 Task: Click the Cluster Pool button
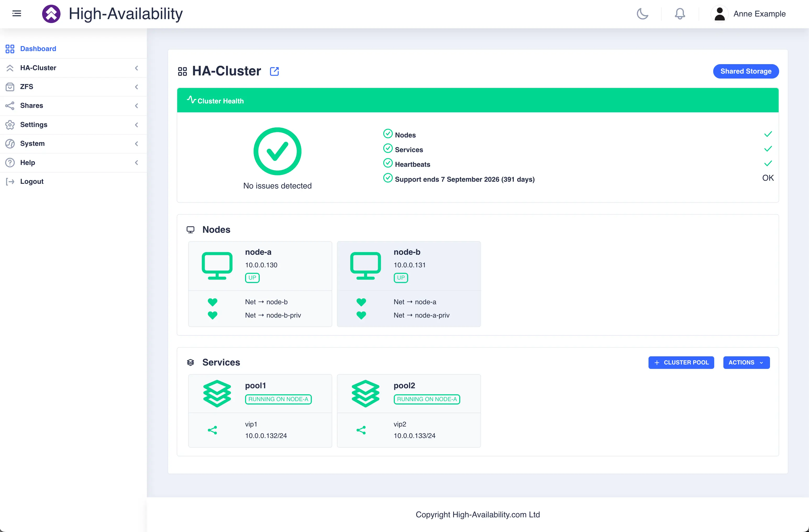pos(681,362)
